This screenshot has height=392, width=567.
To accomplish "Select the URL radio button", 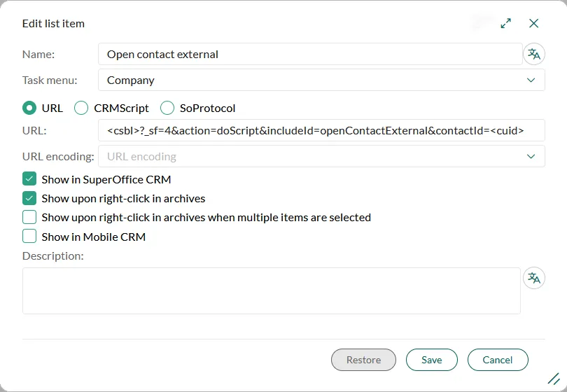I will (29, 108).
